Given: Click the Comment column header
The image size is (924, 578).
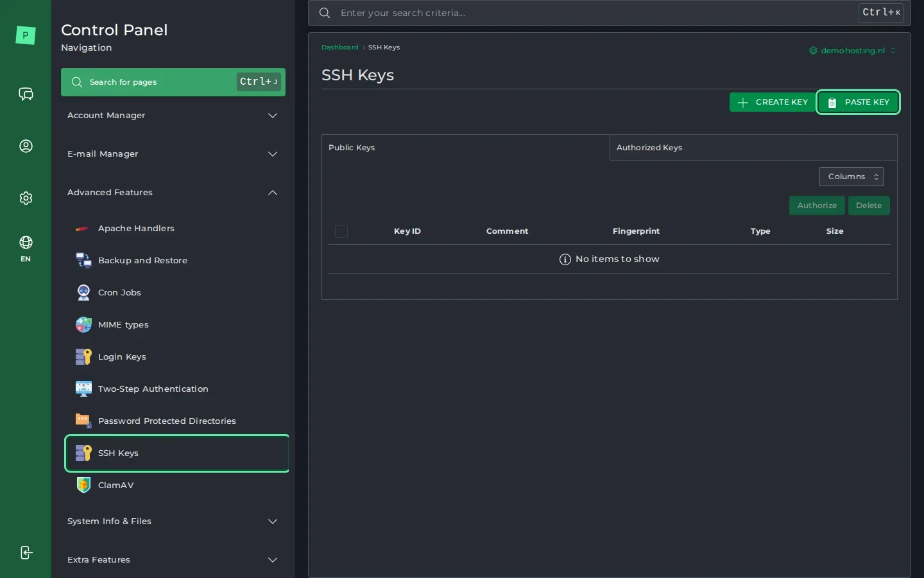Looking at the screenshot, I should 507,231.
